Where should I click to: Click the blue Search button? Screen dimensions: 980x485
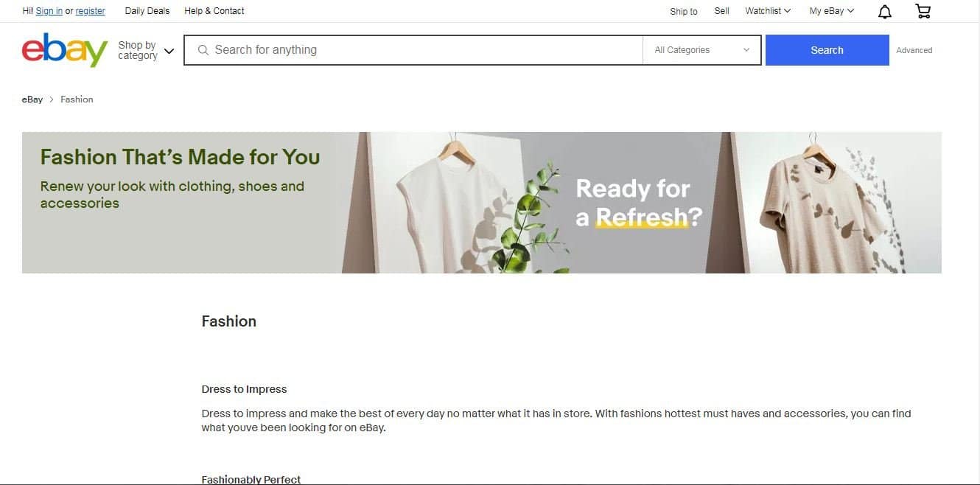[x=827, y=50]
